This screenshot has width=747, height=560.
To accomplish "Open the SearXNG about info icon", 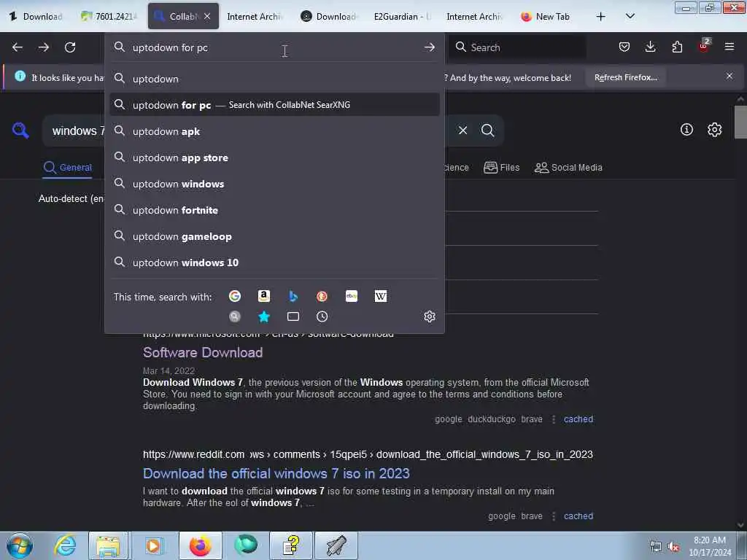I will click(686, 130).
